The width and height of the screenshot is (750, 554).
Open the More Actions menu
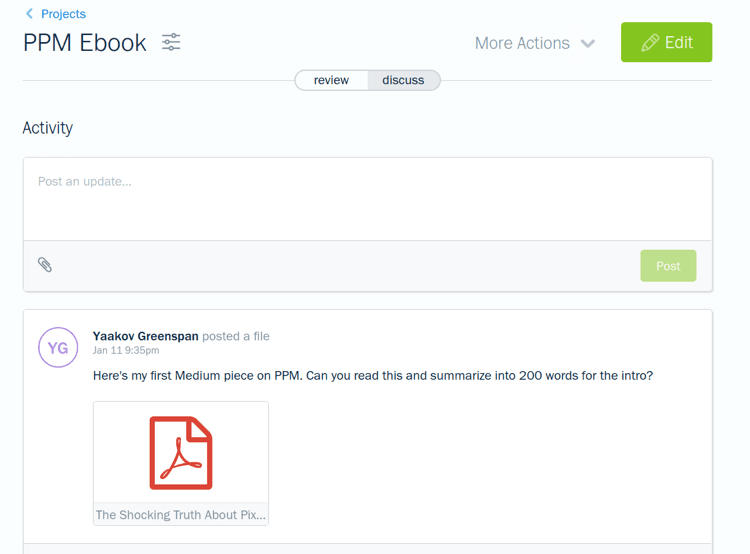[535, 43]
